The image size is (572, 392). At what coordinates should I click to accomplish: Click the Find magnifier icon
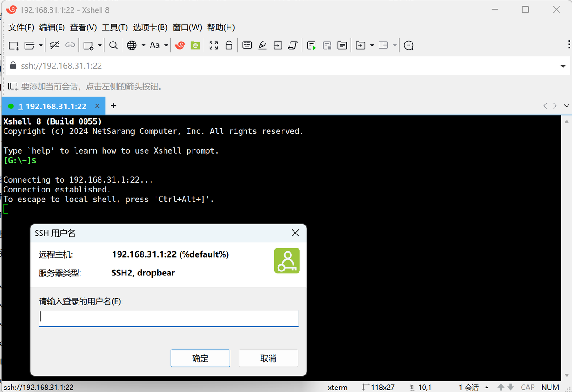click(114, 45)
